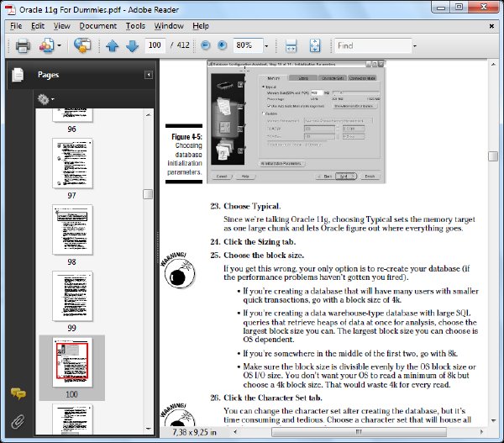Click the thumbnails panel scroll up arrow

pos(148,114)
